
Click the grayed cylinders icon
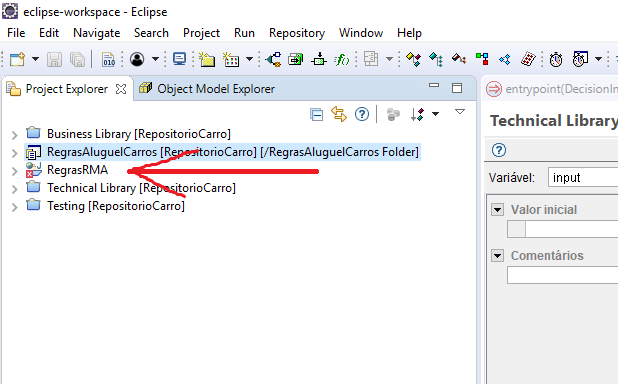(x=393, y=114)
